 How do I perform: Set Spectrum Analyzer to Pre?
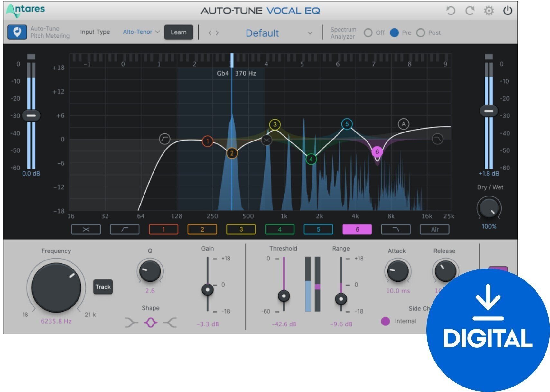pyautogui.click(x=394, y=33)
